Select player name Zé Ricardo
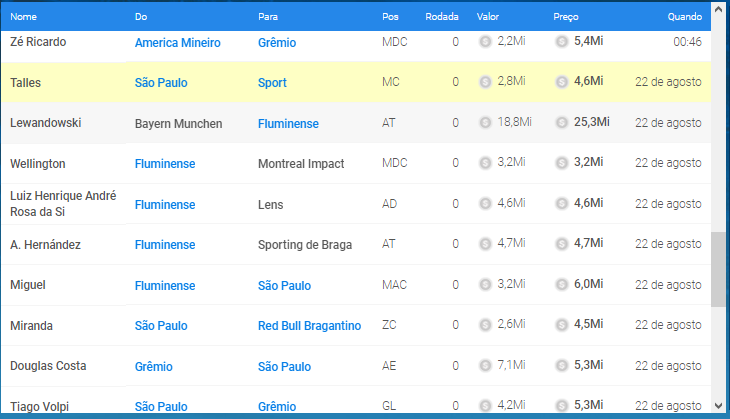Image resolution: width=730 pixels, height=419 pixels. click(x=38, y=41)
